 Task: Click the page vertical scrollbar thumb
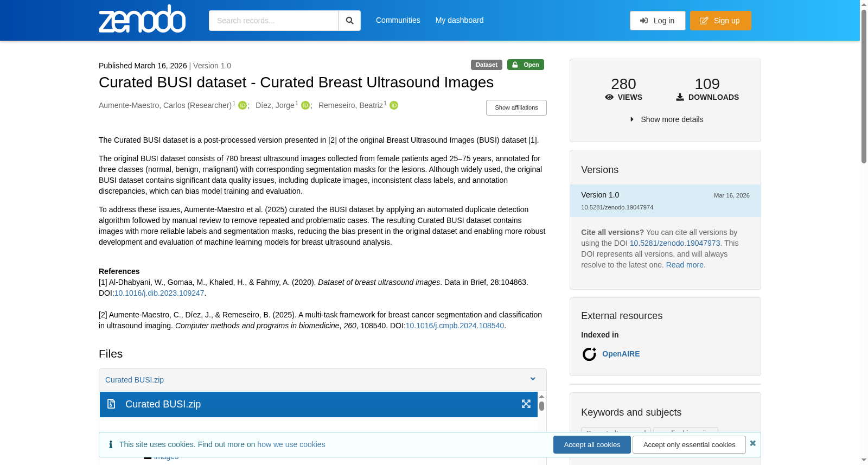(864, 86)
